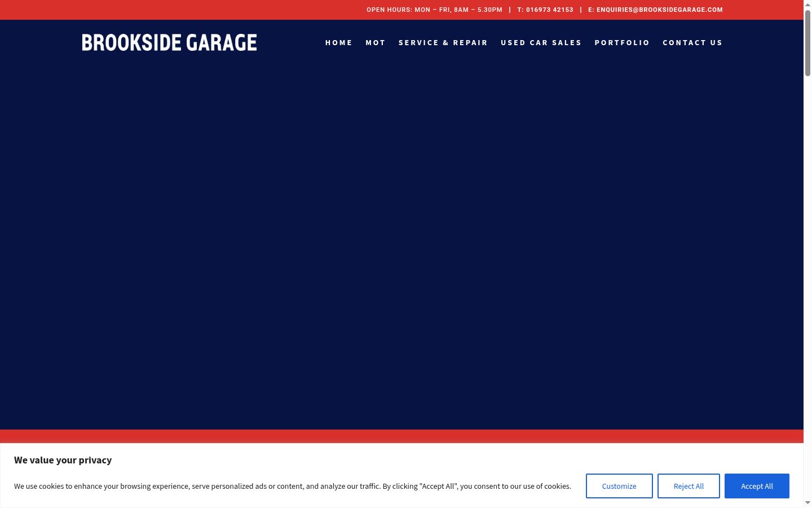Open the Home menu item
This screenshot has width=812, height=508.
pyautogui.click(x=338, y=43)
